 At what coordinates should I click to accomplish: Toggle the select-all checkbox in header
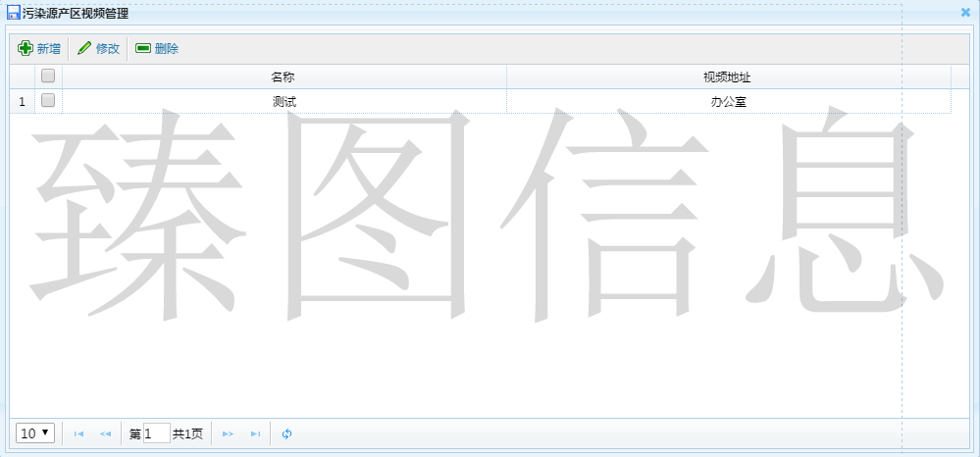(x=48, y=76)
